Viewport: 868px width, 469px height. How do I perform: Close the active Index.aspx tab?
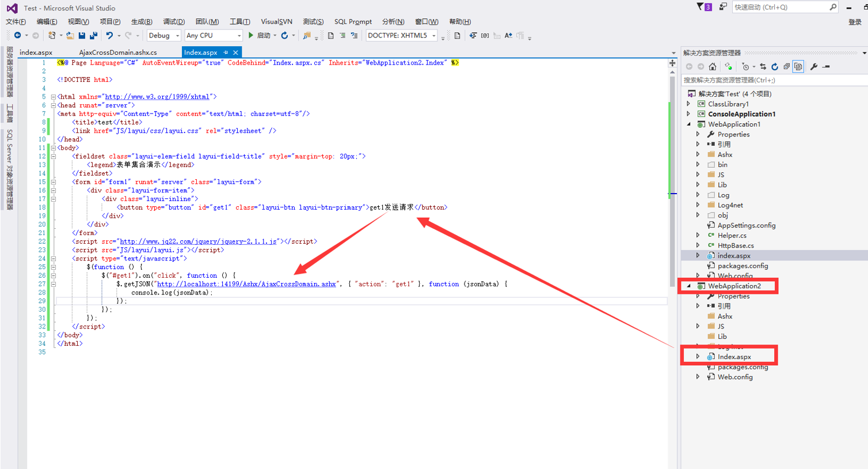[x=235, y=52]
